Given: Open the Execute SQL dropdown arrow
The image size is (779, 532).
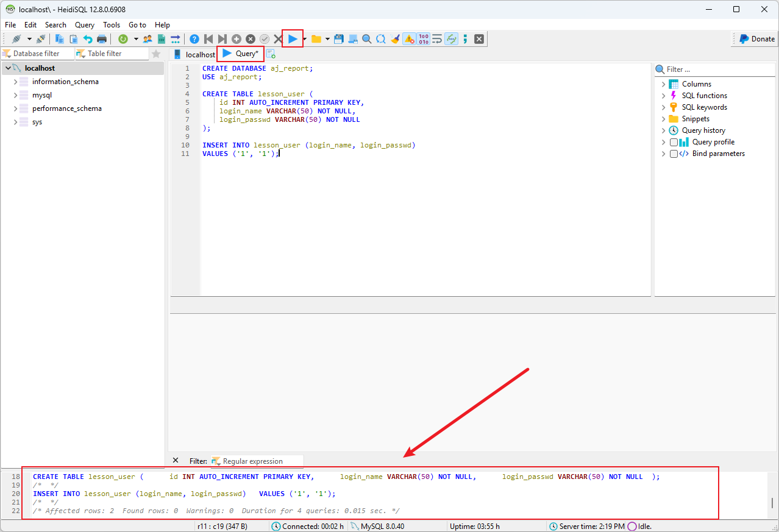Looking at the screenshot, I should tap(305, 39).
